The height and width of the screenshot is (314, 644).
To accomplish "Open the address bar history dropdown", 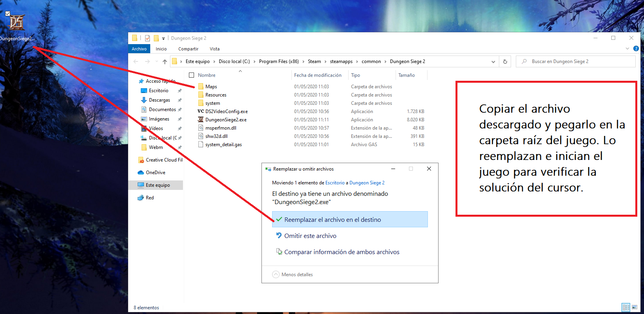I will 493,61.
